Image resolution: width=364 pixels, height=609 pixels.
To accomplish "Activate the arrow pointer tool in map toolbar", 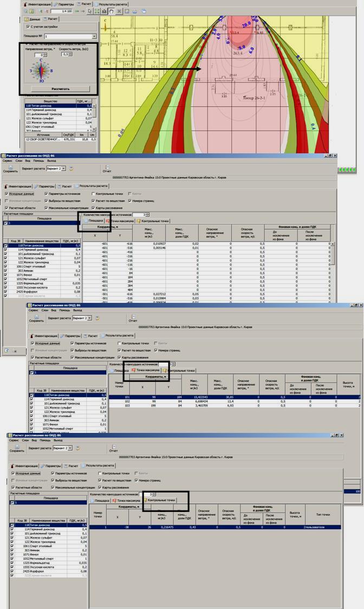I will pos(90,11).
